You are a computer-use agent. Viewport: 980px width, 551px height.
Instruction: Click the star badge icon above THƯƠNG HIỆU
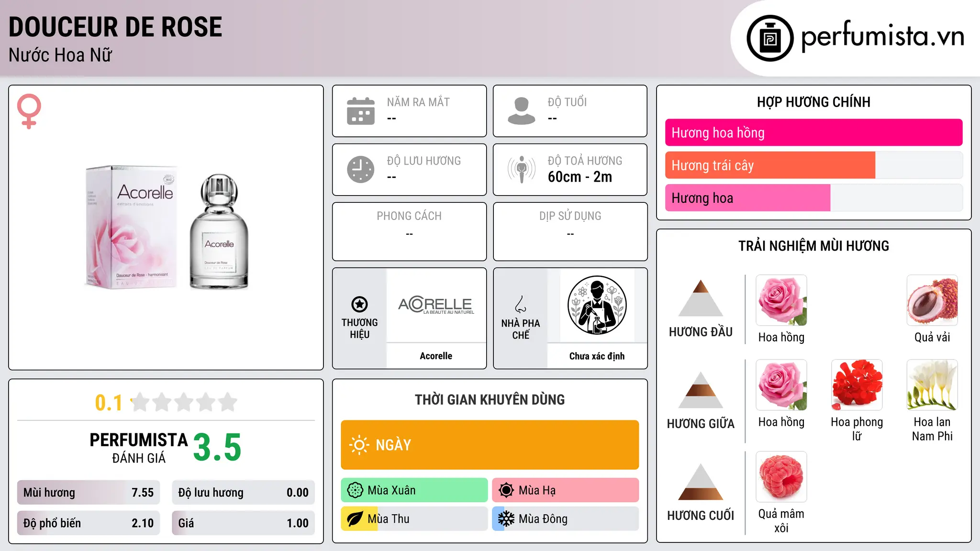tap(359, 304)
